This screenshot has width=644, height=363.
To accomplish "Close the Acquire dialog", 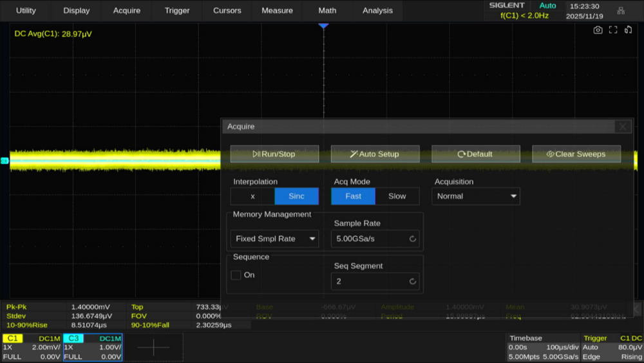I will click(x=622, y=127).
